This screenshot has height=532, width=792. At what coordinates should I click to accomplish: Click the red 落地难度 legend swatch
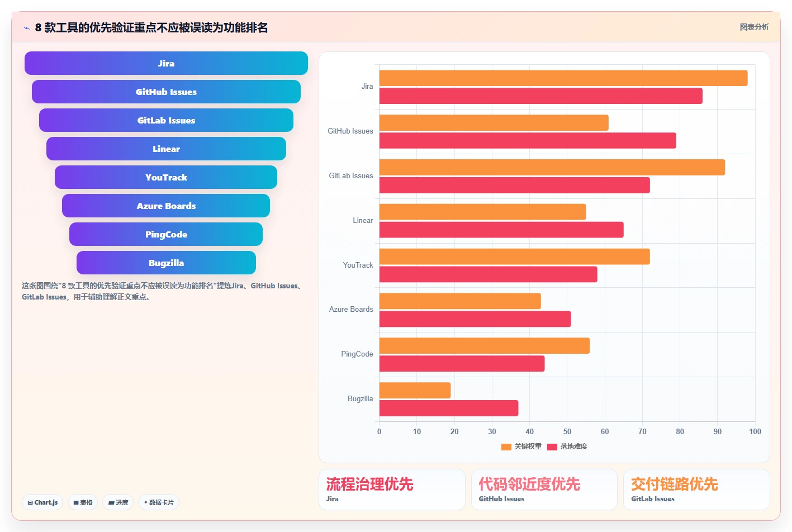tap(552, 446)
